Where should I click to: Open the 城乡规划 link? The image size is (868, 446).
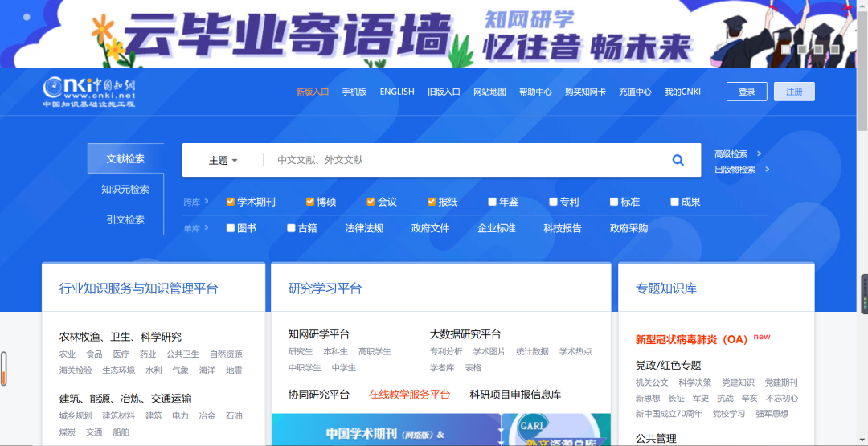point(76,415)
